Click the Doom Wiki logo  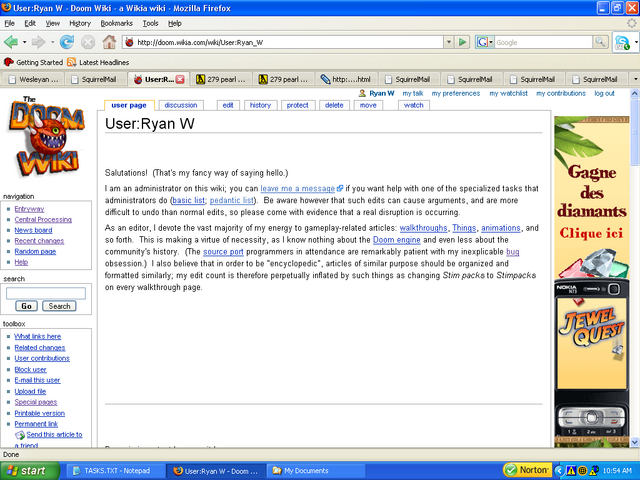click(46, 138)
